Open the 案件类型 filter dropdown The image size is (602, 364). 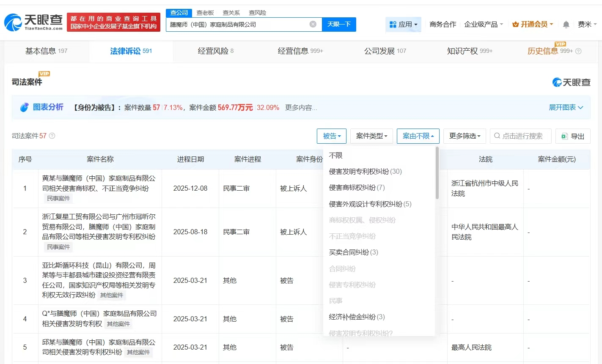371,136
